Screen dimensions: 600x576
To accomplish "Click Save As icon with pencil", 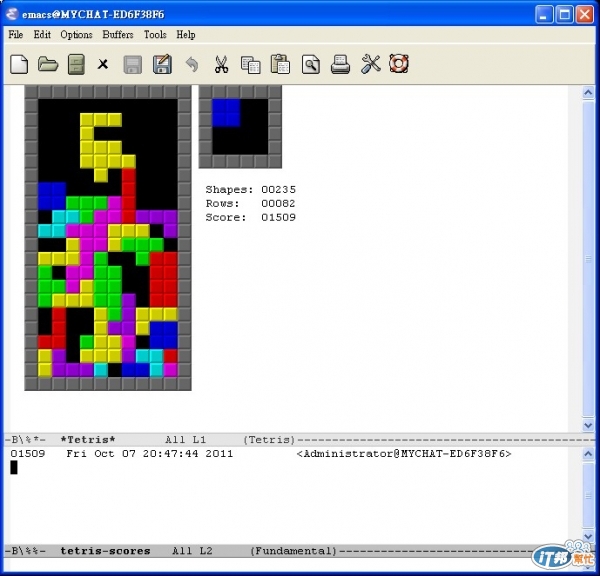I will pos(162,64).
